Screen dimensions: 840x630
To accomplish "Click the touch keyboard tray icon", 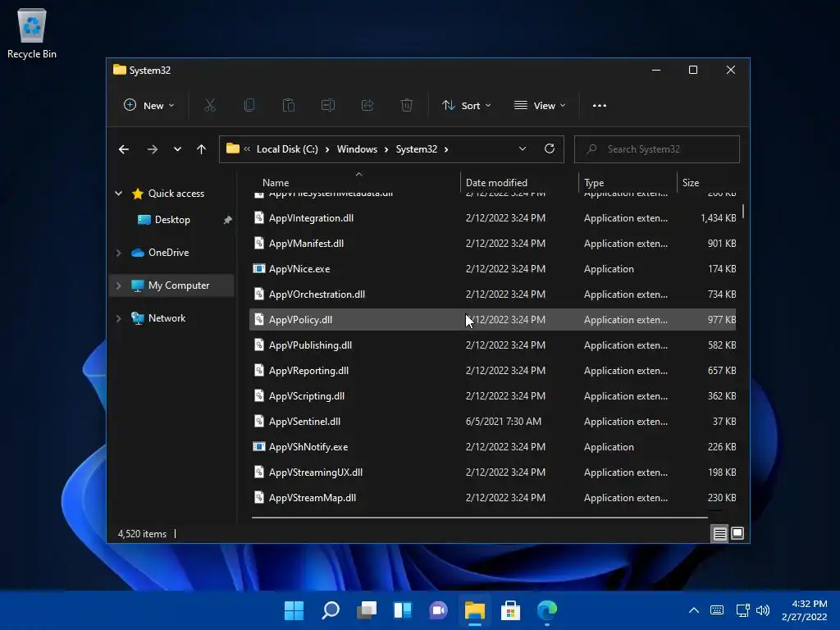I will [x=717, y=610].
